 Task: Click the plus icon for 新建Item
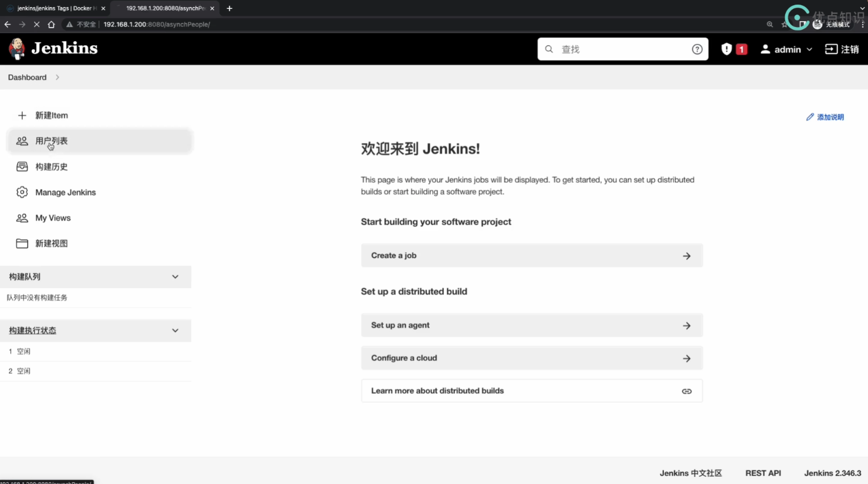22,115
